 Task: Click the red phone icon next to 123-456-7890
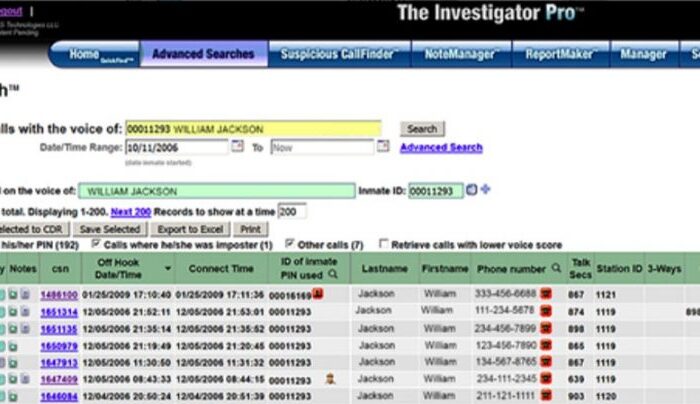[x=546, y=345]
